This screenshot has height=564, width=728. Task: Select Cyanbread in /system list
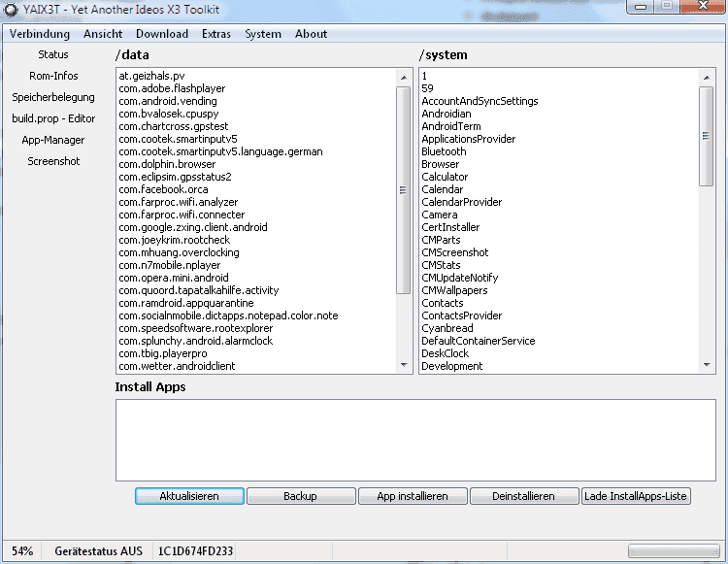point(447,328)
